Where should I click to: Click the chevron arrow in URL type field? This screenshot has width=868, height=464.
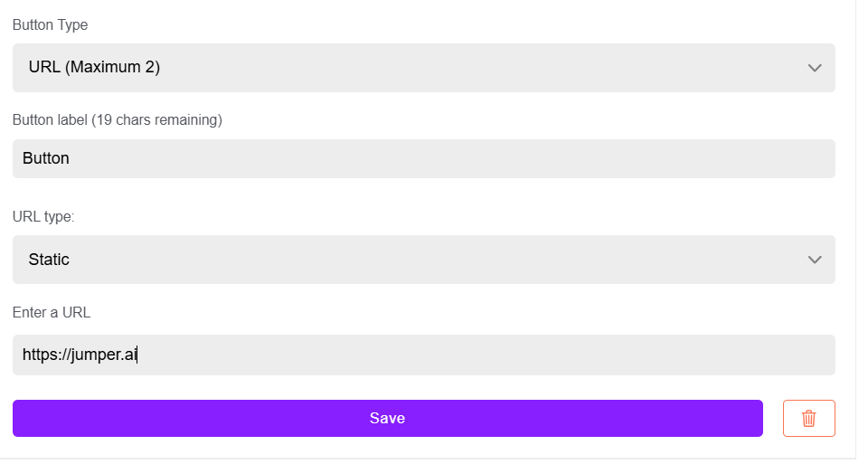(x=815, y=260)
